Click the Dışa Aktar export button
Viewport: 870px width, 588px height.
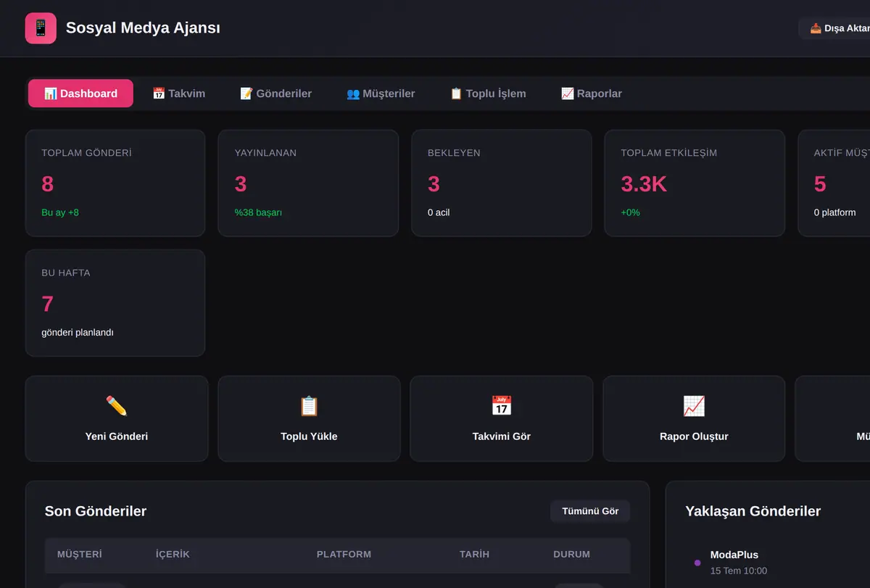coord(834,28)
